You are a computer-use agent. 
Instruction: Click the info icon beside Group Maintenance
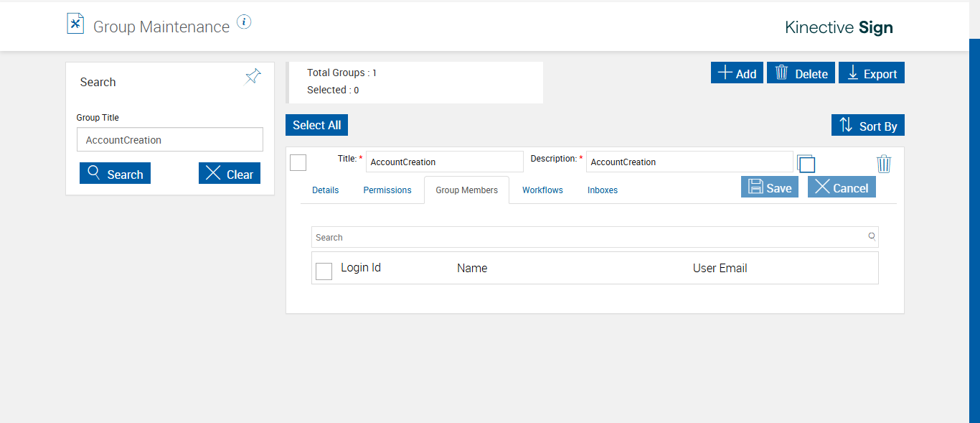[x=244, y=22]
